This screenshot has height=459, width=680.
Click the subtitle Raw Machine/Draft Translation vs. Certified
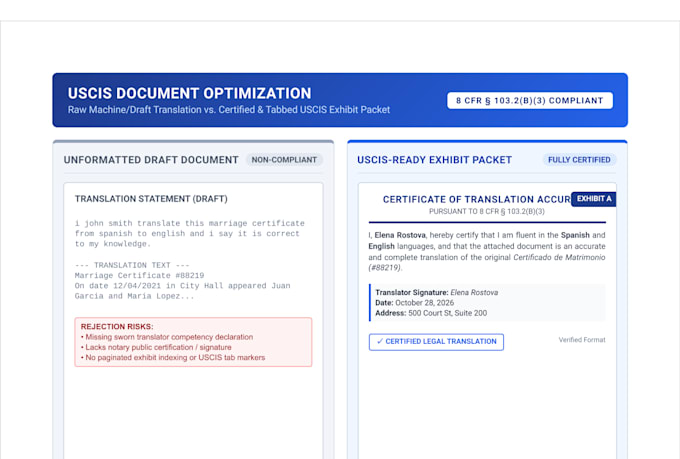point(229,110)
